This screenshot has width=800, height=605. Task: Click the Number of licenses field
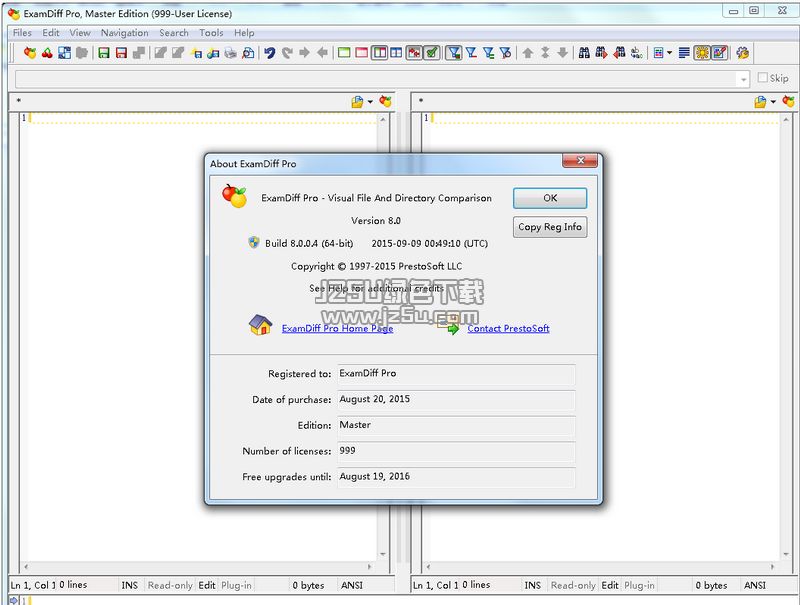coord(456,451)
